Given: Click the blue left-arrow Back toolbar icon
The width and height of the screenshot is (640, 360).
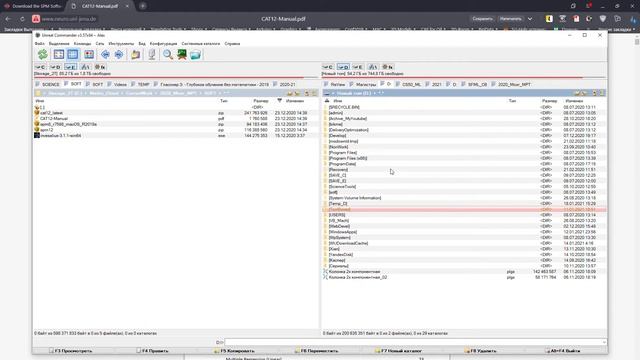Looking at the screenshot, I should (105, 54).
